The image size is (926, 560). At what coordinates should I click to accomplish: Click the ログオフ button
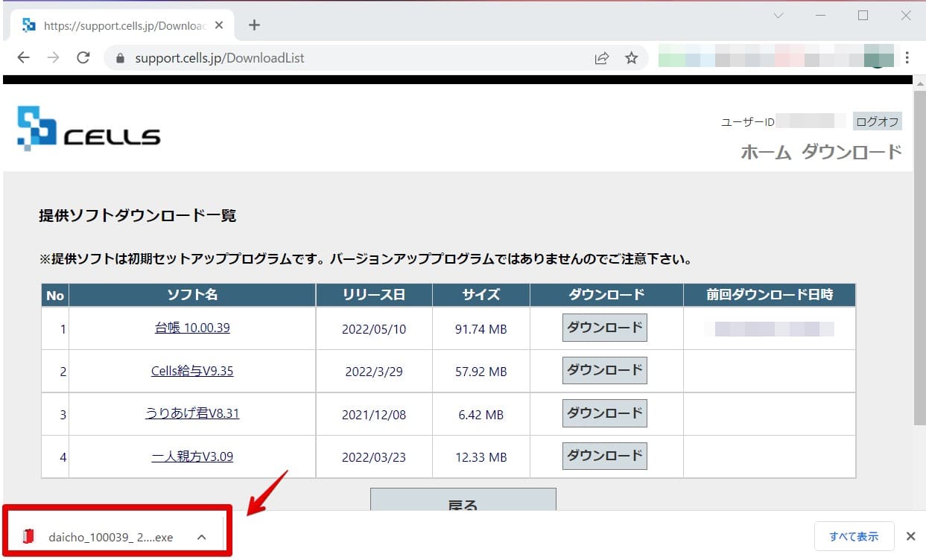click(x=878, y=121)
